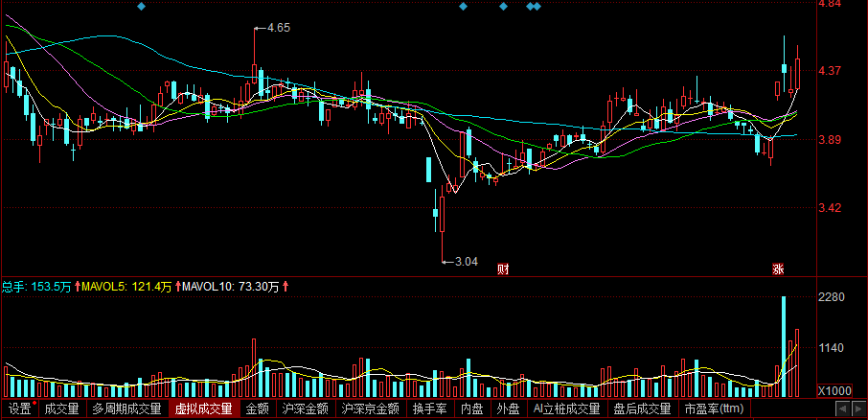The width and height of the screenshot is (868, 420).
Task: Click the 4.37 price axis value
Action: pyautogui.click(x=830, y=70)
